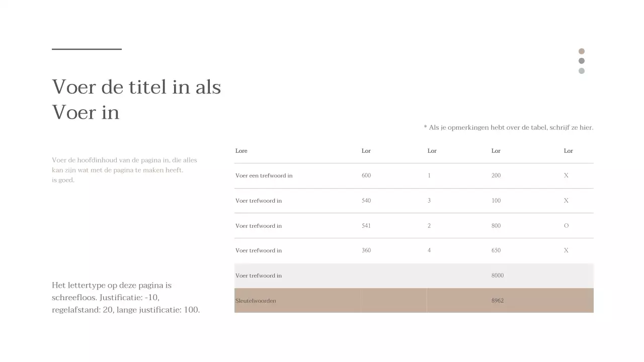Click the 'Lore' column header
This screenshot has height=362, width=644.
tap(242, 151)
